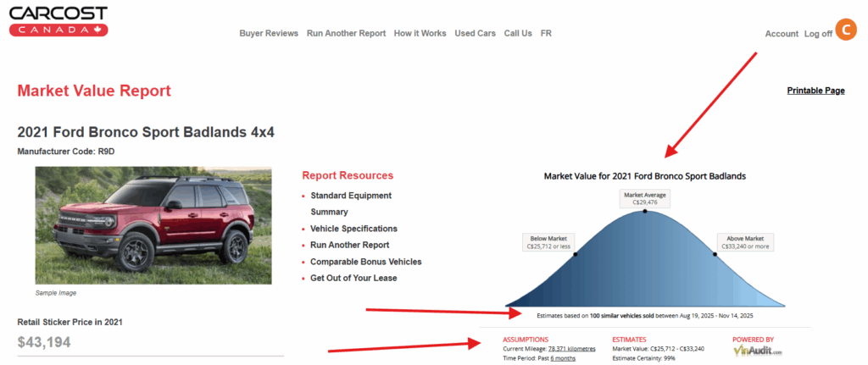Open Buyer Reviews page
868x365 pixels.
pyautogui.click(x=269, y=33)
